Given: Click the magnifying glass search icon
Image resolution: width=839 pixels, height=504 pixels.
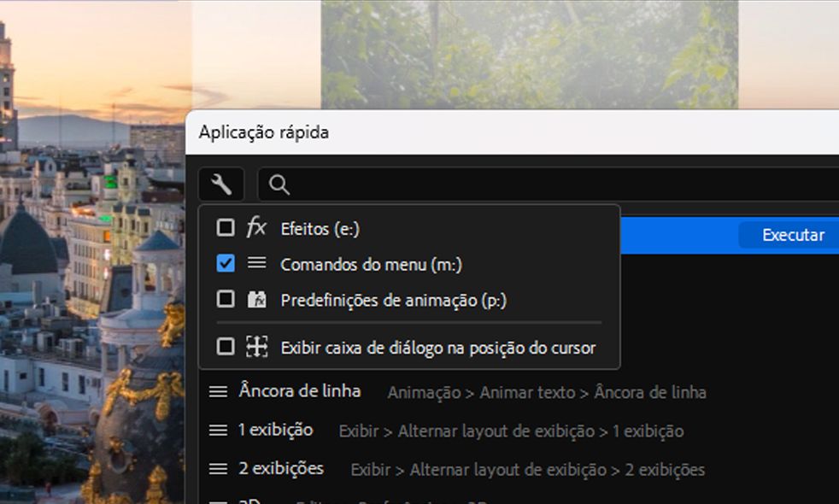Looking at the screenshot, I should click(x=279, y=185).
